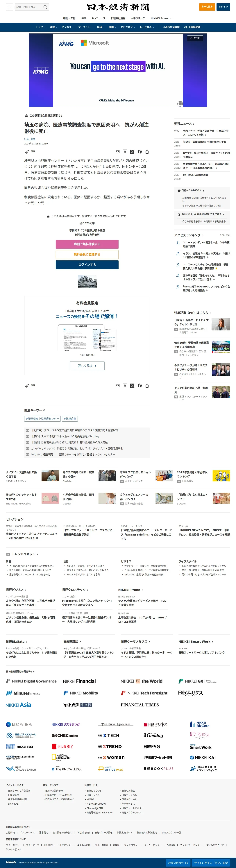
Task: Focus the 記事・株価を検索 search field
Action: click(28, 7)
